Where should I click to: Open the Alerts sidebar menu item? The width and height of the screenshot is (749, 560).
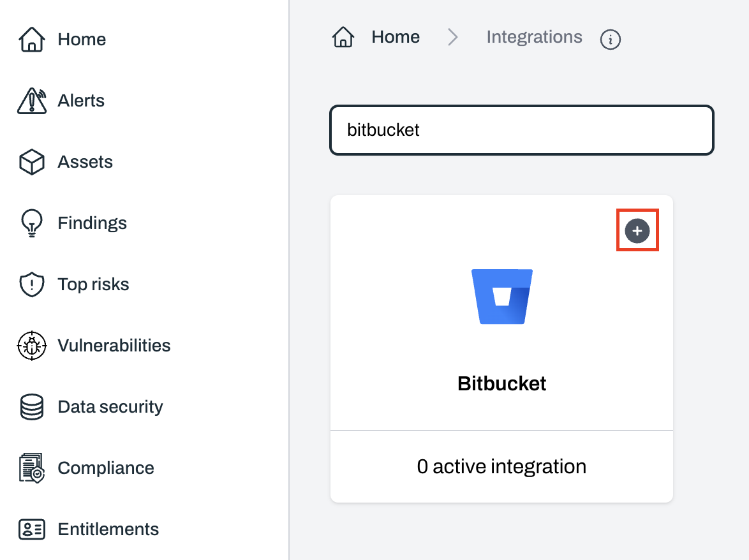81,100
